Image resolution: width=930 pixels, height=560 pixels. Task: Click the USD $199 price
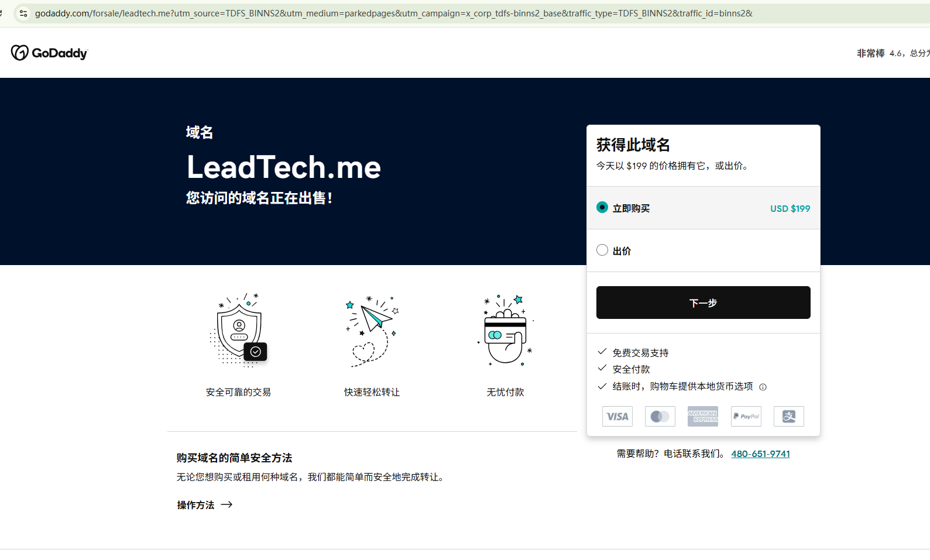tap(790, 208)
